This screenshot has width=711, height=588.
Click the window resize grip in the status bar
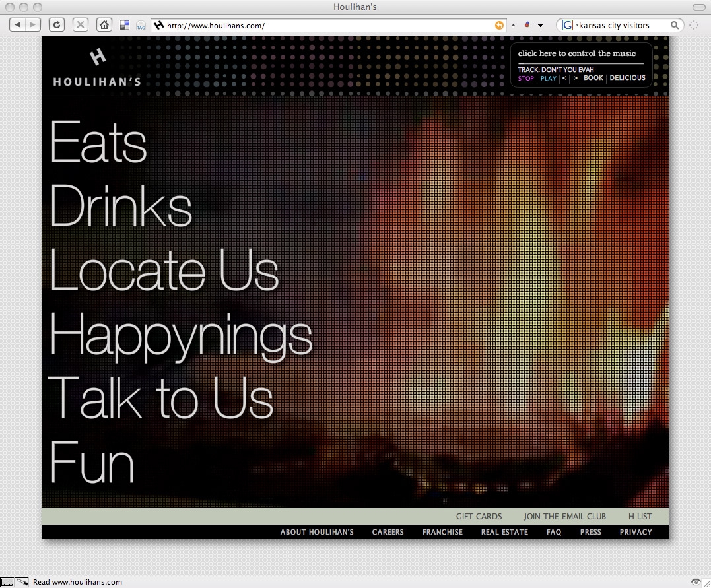tap(707, 583)
